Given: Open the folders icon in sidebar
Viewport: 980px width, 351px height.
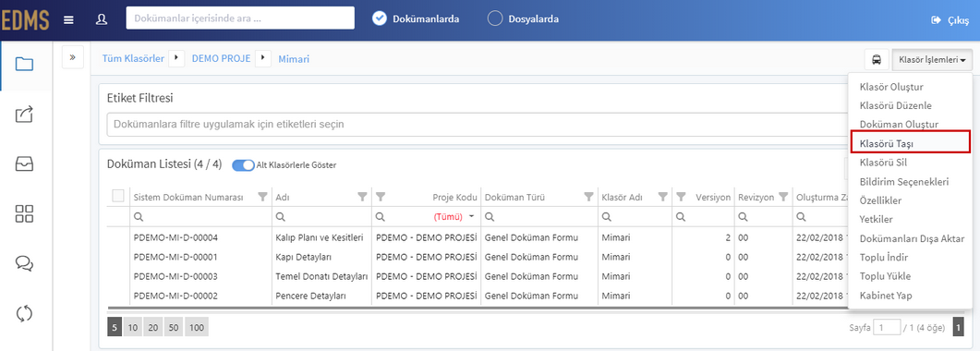Looking at the screenshot, I should [24, 64].
